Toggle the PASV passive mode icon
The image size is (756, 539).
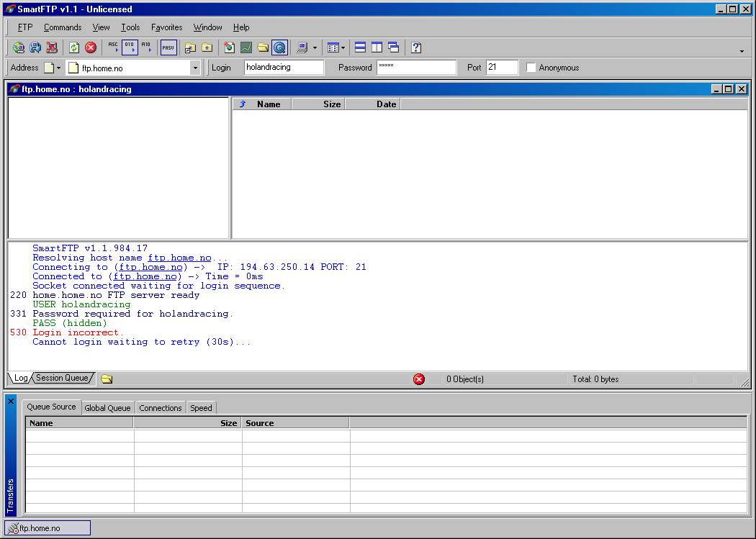pyautogui.click(x=168, y=47)
